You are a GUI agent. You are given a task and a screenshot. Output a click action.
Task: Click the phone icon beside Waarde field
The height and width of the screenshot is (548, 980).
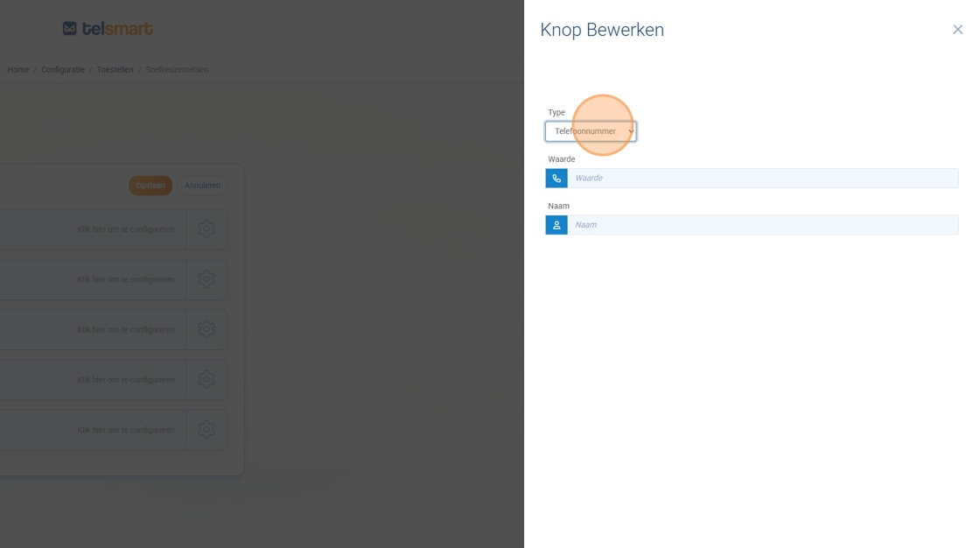pos(556,179)
